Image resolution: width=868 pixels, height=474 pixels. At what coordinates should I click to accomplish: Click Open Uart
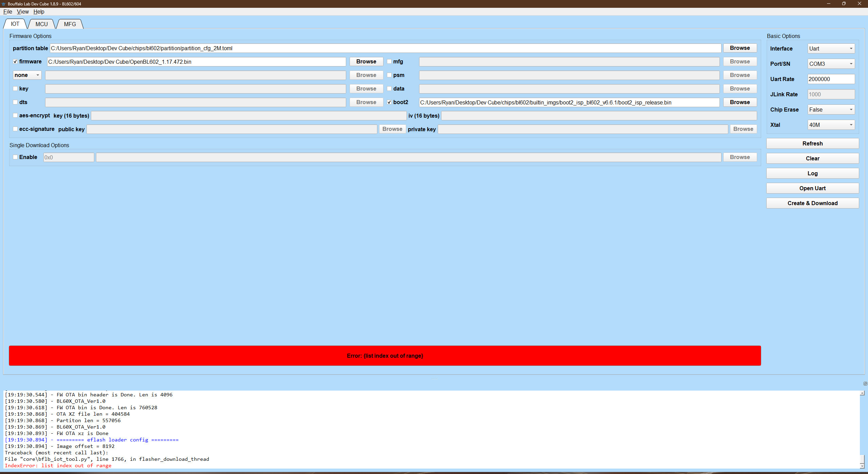pos(812,188)
